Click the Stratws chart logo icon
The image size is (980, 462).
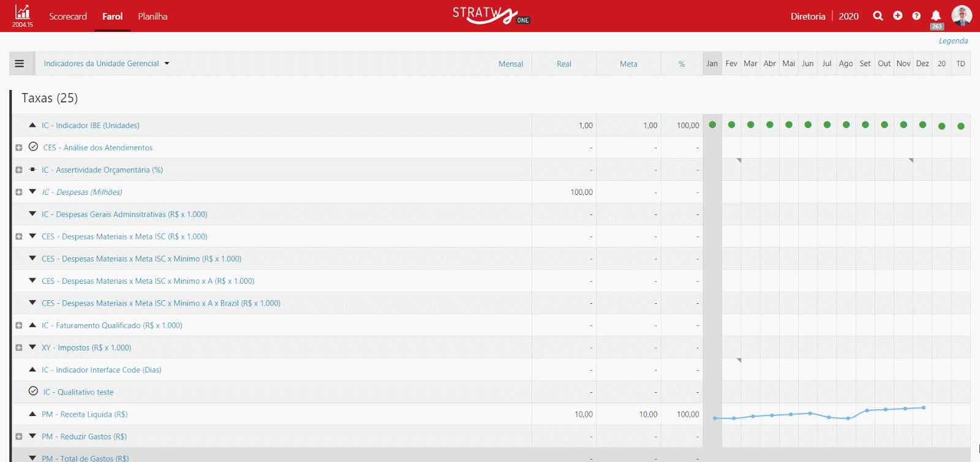pyautogui.click(x=23, y=12)
